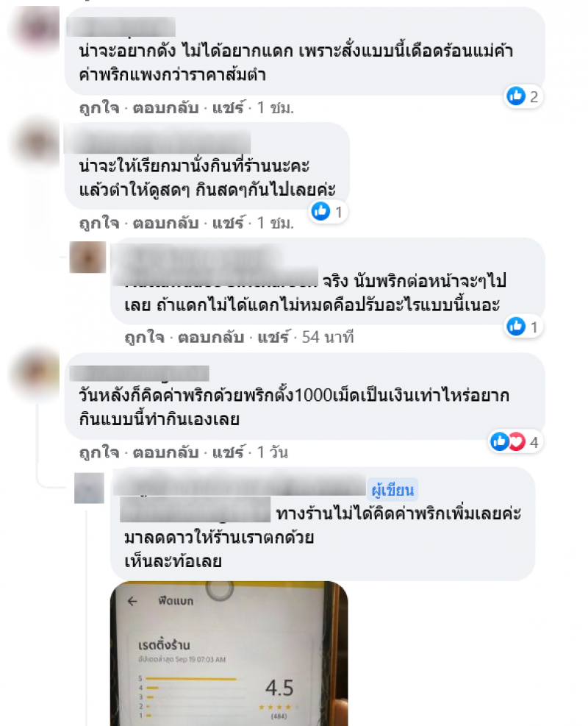The height and width of the screenshot is (726, 588).
Task: Click the ผู้เขียน author badge
Action: [392, 490]
